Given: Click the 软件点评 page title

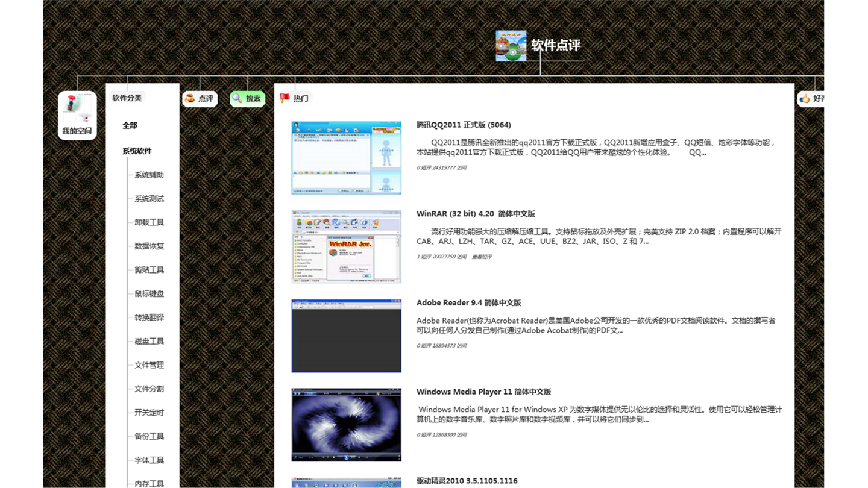Looking at the screenshot, I should [556, 46].
